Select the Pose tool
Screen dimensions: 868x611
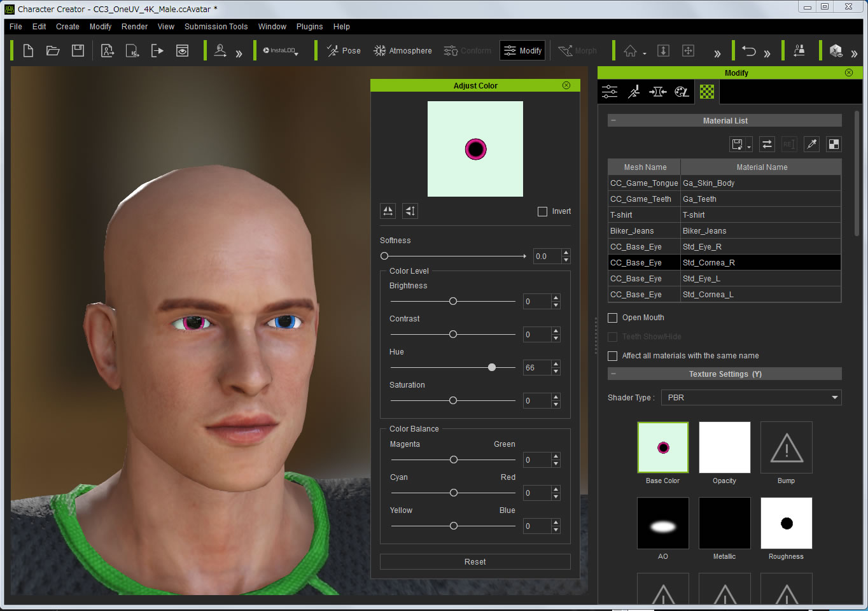[344, 51]
